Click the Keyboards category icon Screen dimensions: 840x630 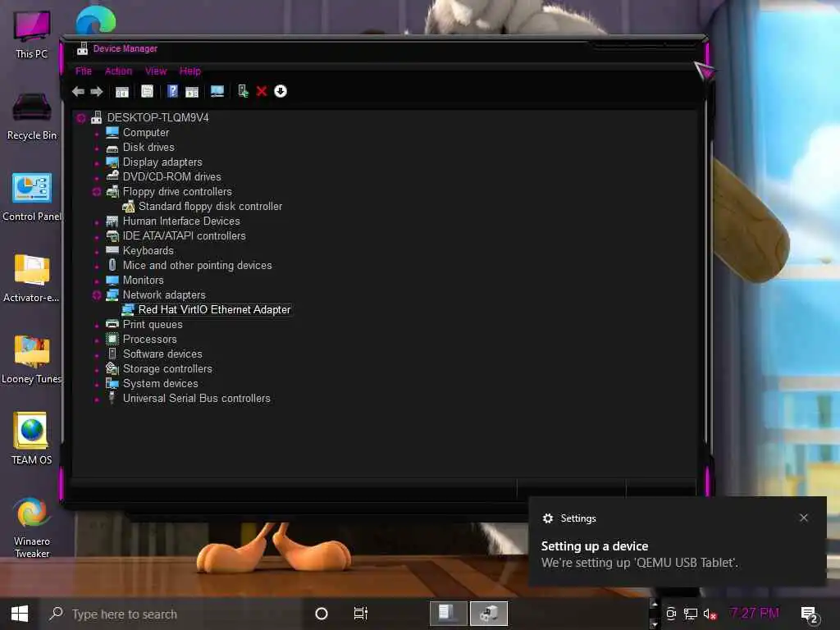[x=112, y=250]
